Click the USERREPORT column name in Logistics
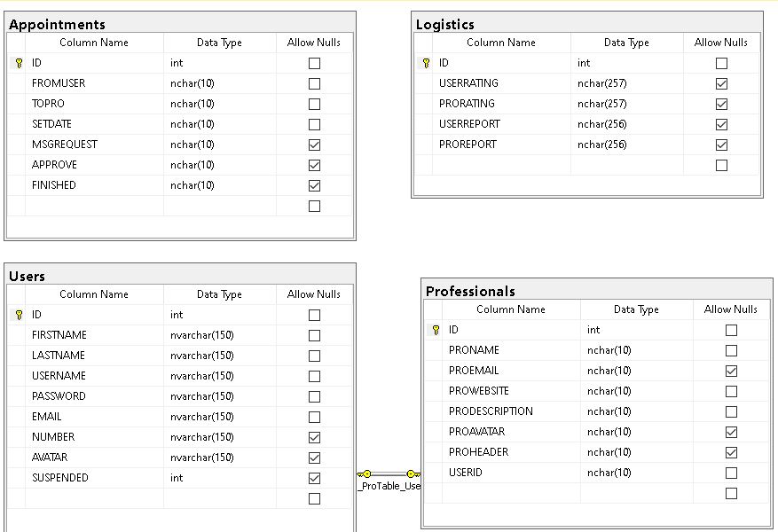Screen dimensions: 778x532 coord(469,124)
